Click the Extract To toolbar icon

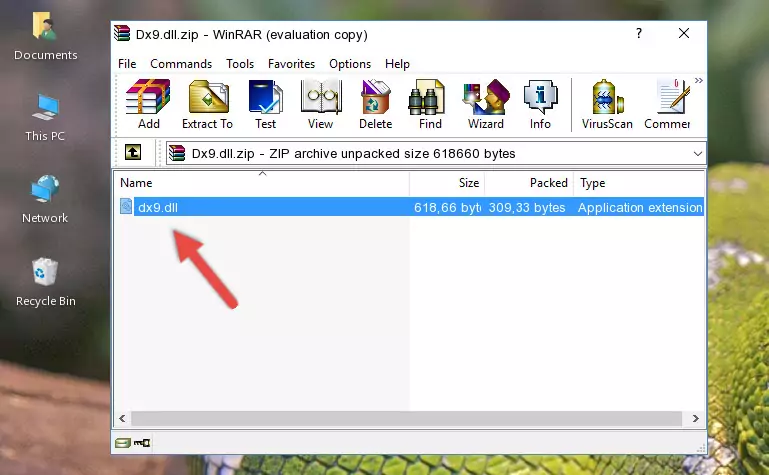click(x=207, y=104)
